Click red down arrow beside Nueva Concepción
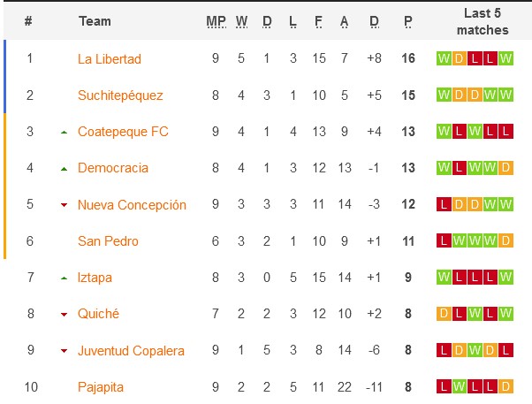The image size is (532, 404). point(64,206)
